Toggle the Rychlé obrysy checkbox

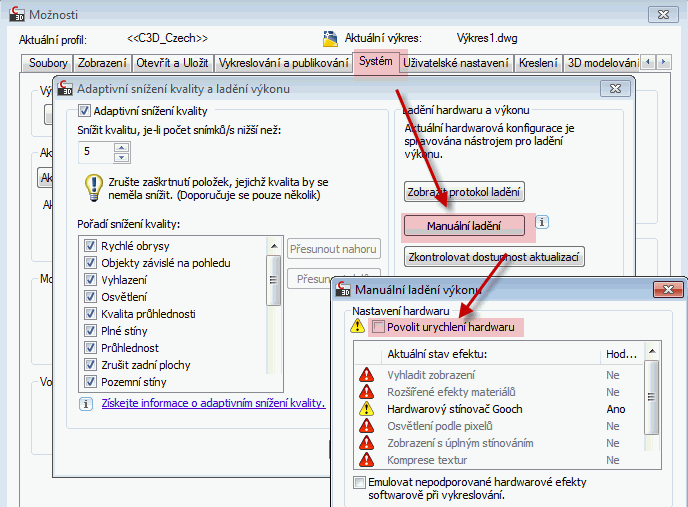(x=91, y=246)
